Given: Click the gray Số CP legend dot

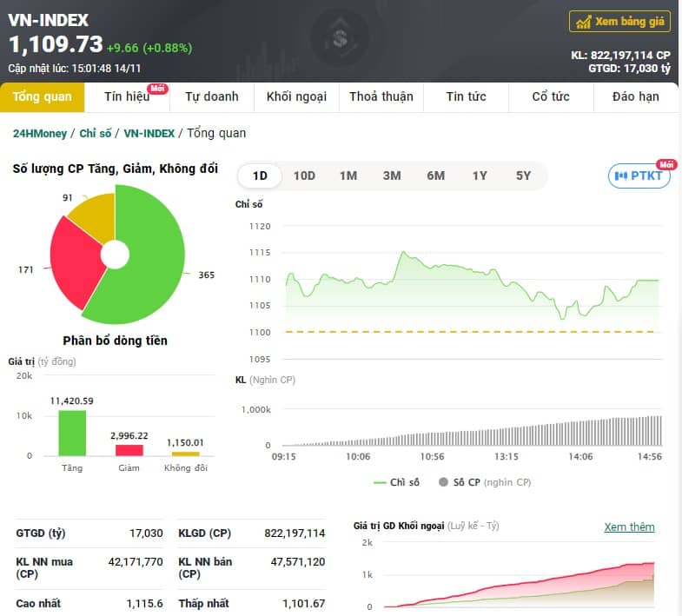Looking at the screenshot, I should click(443, 482).
